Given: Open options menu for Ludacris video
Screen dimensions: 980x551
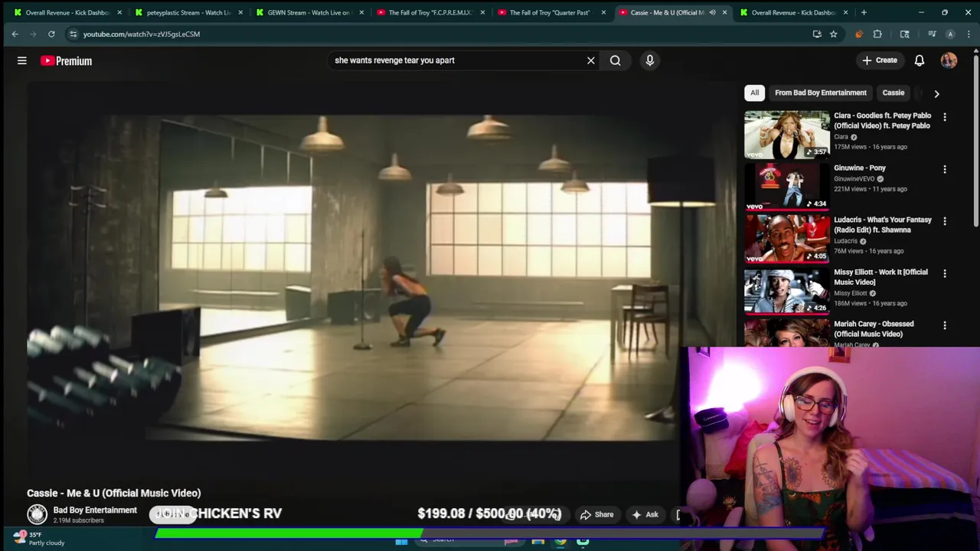Looking at the screenshot, I should tap(945, 221).
